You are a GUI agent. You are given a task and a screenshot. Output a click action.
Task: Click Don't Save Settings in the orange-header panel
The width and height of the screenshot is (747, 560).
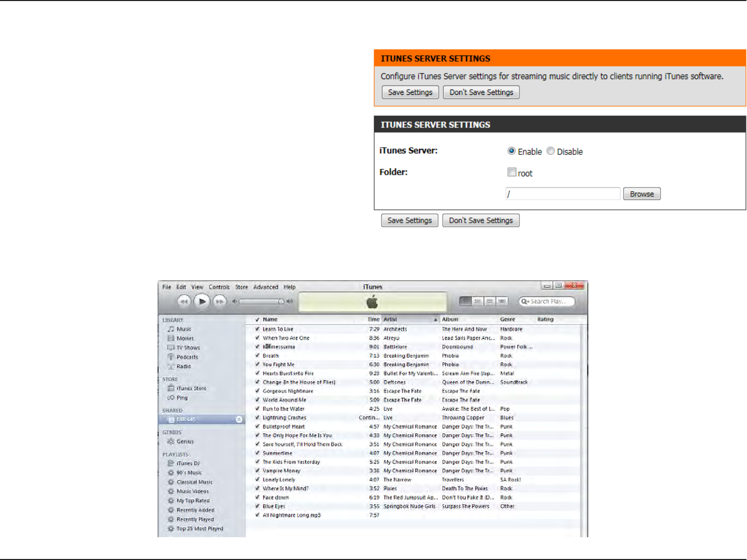[482, 92]
